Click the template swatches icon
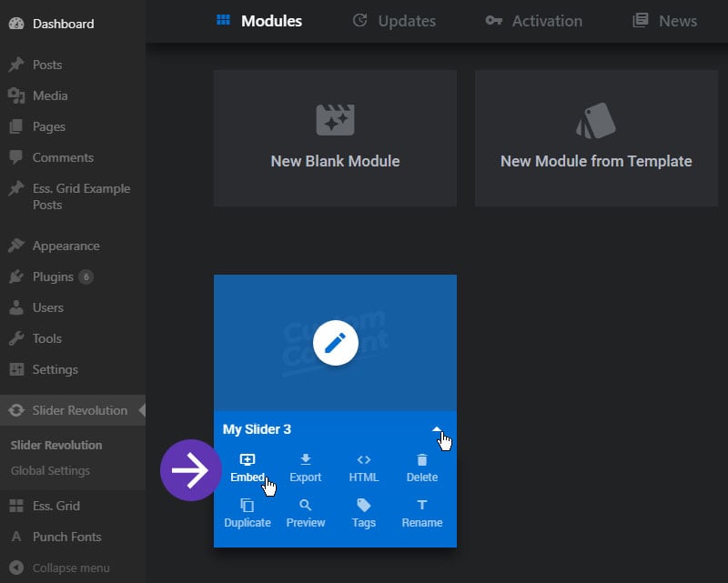728x583 pixels. pos(596,120)
